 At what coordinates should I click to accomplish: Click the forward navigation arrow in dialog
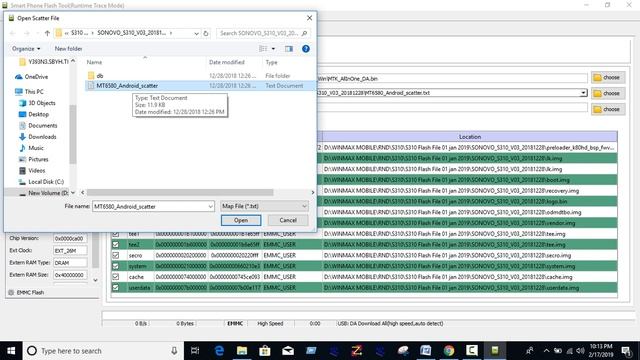(27, 33)
